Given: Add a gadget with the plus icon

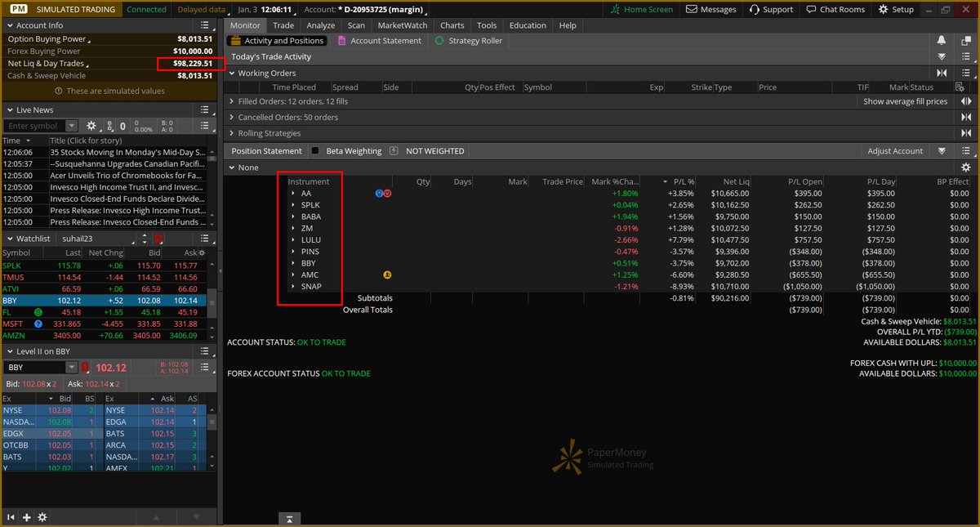Looking at the screenshot, I should click(27, 517).
